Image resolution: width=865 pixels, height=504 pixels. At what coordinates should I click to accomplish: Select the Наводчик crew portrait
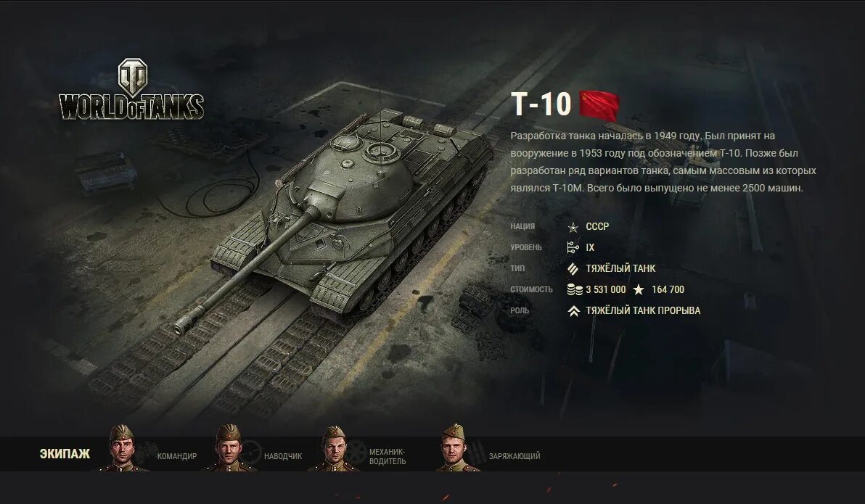pyautogui.click(x=229, y=447)
